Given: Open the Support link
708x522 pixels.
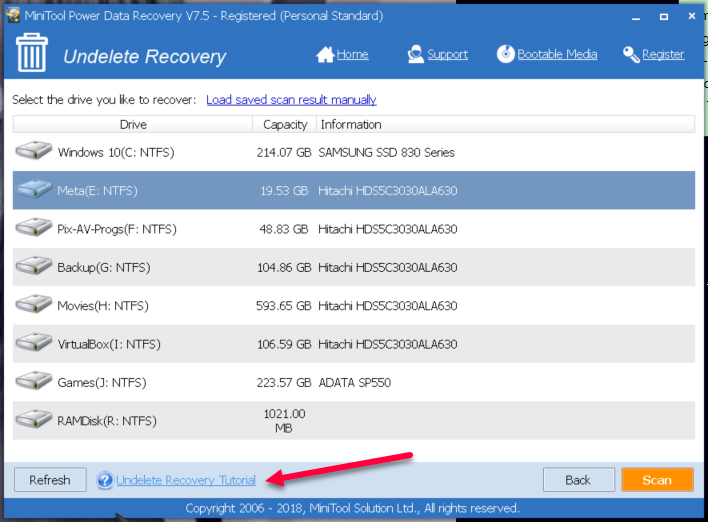Looking at the screenshot, I should click(x=447, y=55).
